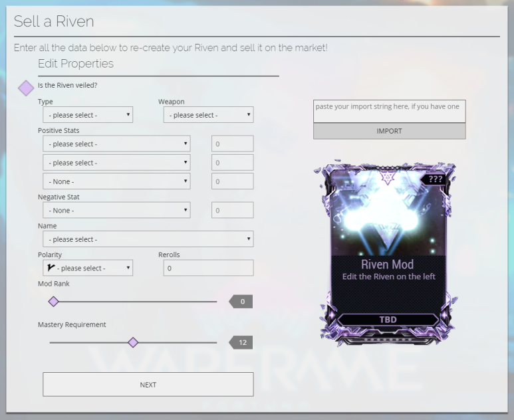Open the Negative Stat dropdown
The width and height of the screenshot is (514, 420).
point(116,210)
